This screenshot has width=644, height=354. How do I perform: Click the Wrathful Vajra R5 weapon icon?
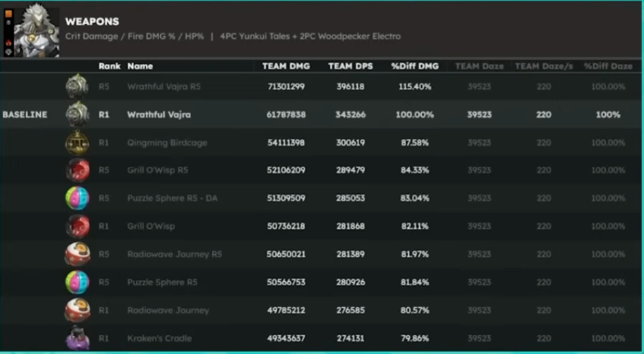(x=77, y=86)
